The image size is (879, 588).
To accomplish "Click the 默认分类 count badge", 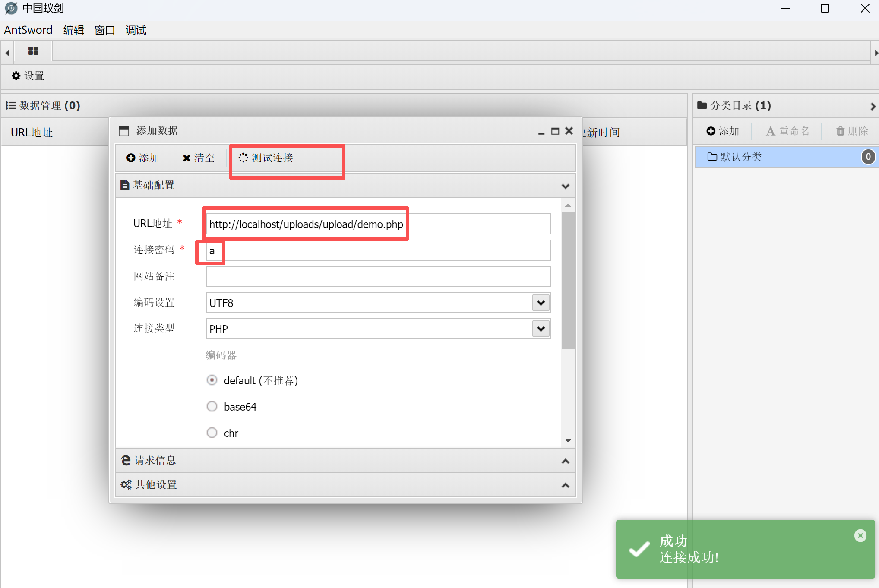I will coord(868,157).
